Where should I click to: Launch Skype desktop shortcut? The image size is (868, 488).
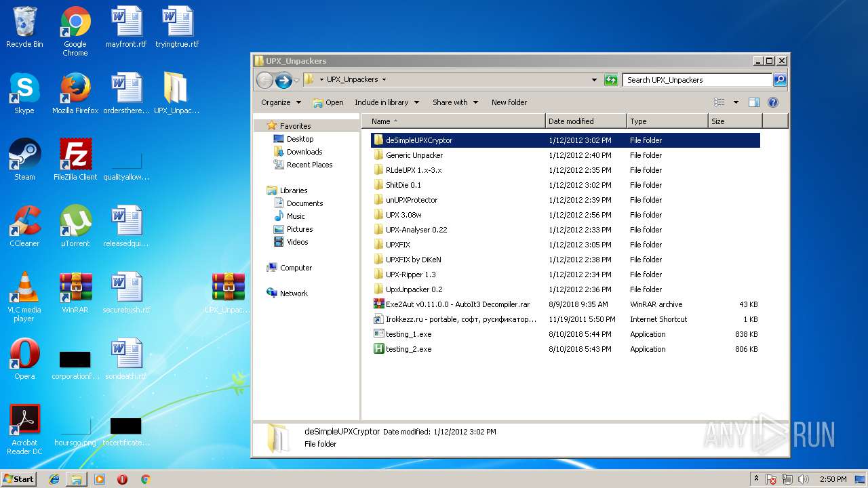[x=24, y=94]
